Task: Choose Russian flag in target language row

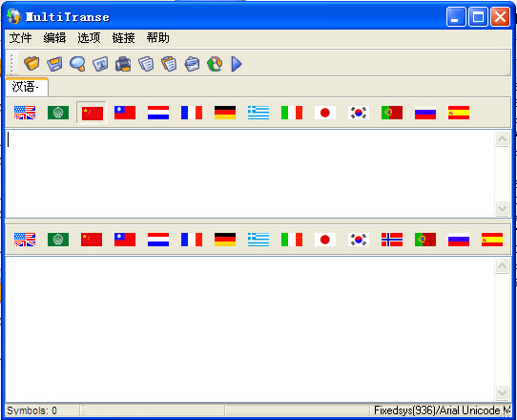Action: point(459,240)
